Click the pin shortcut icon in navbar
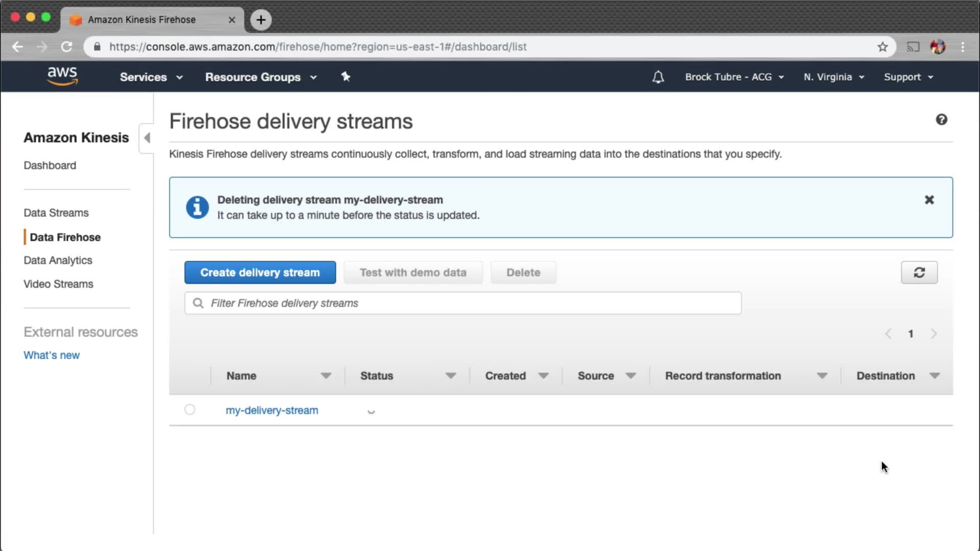This screenshot has height=551, width=980. point(346,77)
